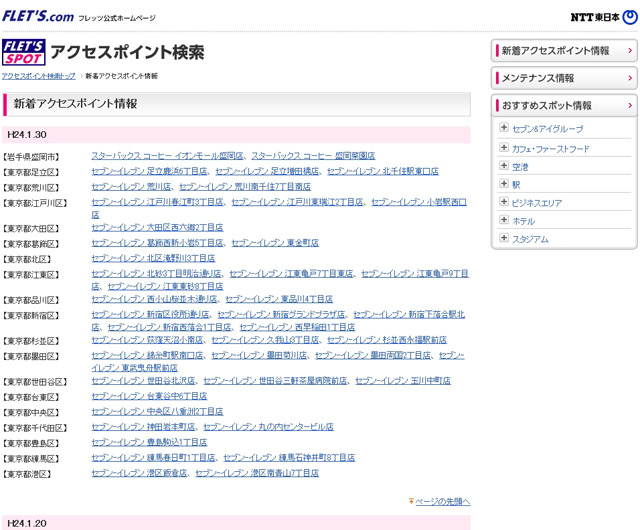The height and width of the screenshot is (530, 640).
Task: Open セブン-イレブン 玉川中町店 link
Action: 403,381
